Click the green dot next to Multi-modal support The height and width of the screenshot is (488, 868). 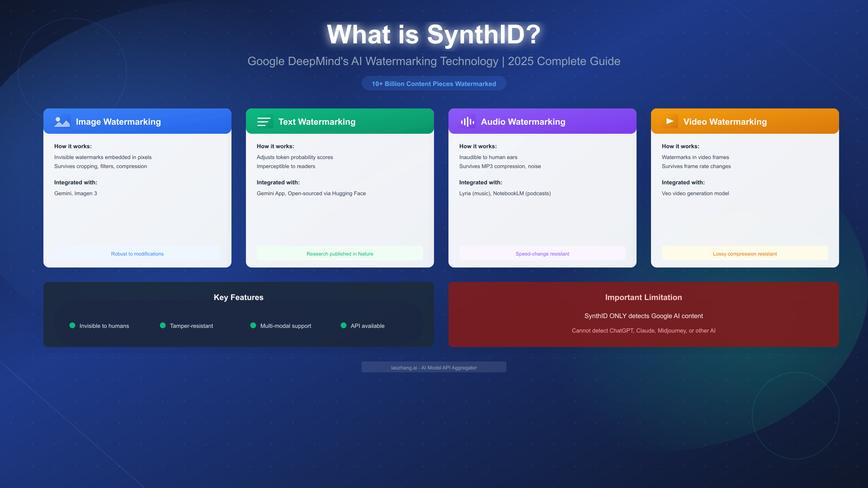coord(254,326)
